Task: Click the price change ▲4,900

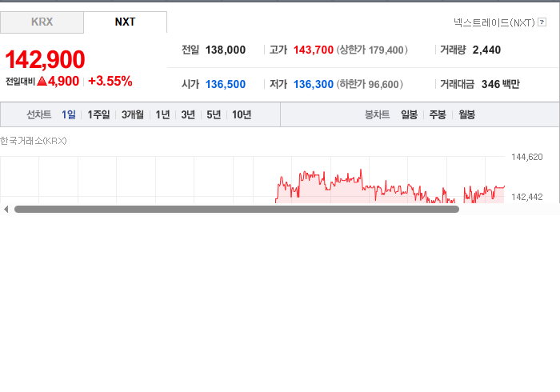Action: tap(58, 81)
